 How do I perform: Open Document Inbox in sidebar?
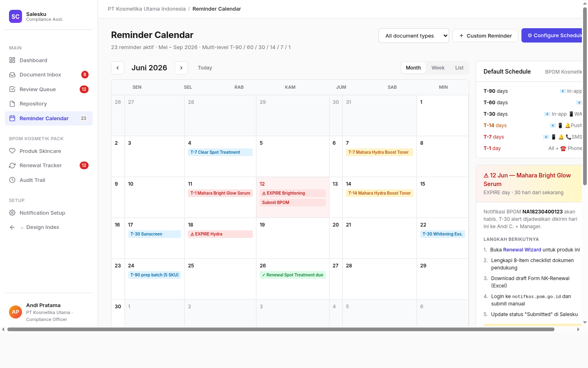coord(49,75)
